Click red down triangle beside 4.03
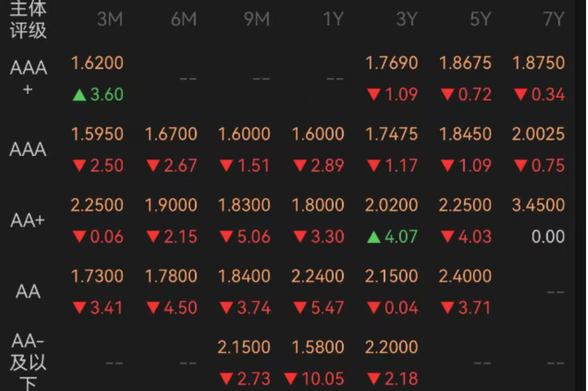 coord(447,237)
